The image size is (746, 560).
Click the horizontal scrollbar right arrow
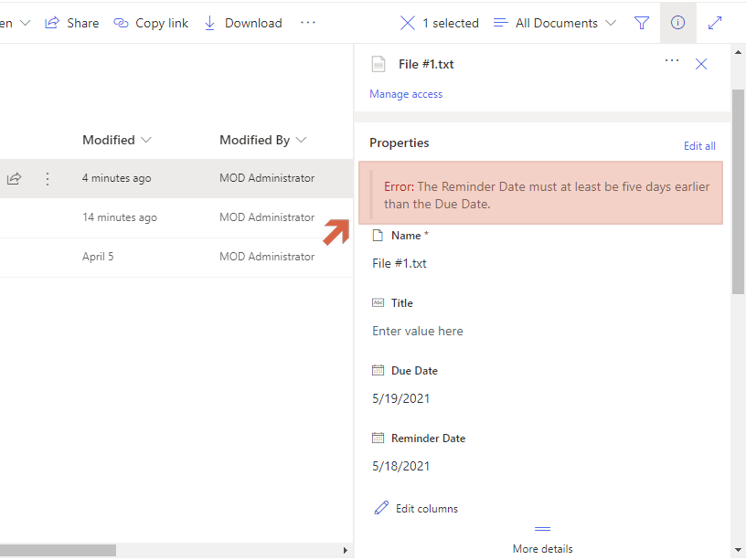(x=346, y=551)
